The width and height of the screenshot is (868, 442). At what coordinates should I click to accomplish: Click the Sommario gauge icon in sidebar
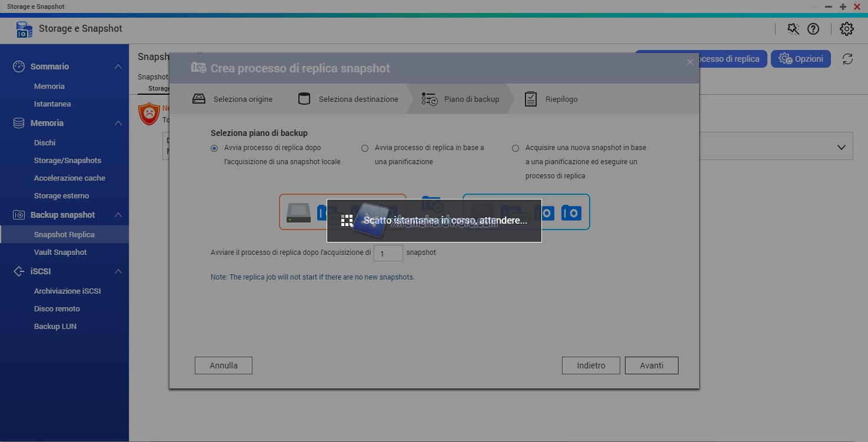tap(19, 67)
